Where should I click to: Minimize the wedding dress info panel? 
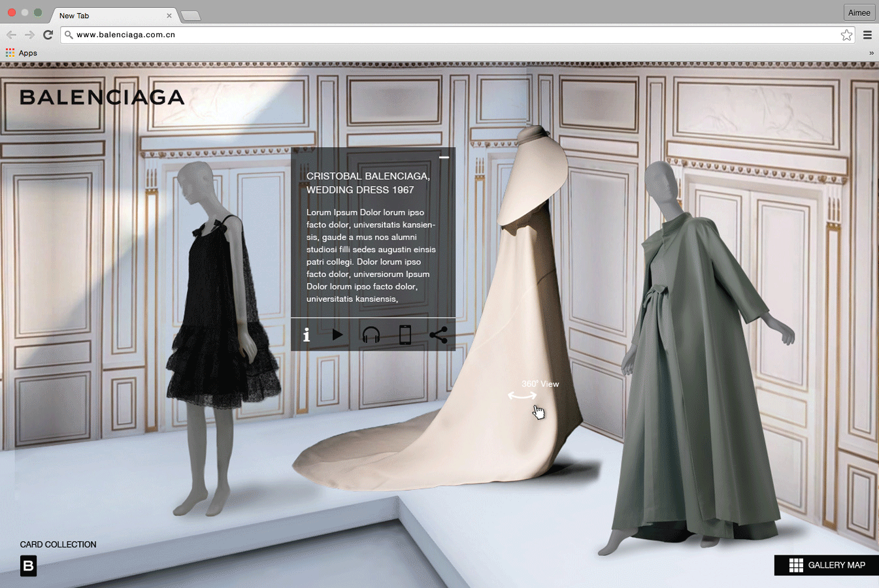click(x=444, y=157)
